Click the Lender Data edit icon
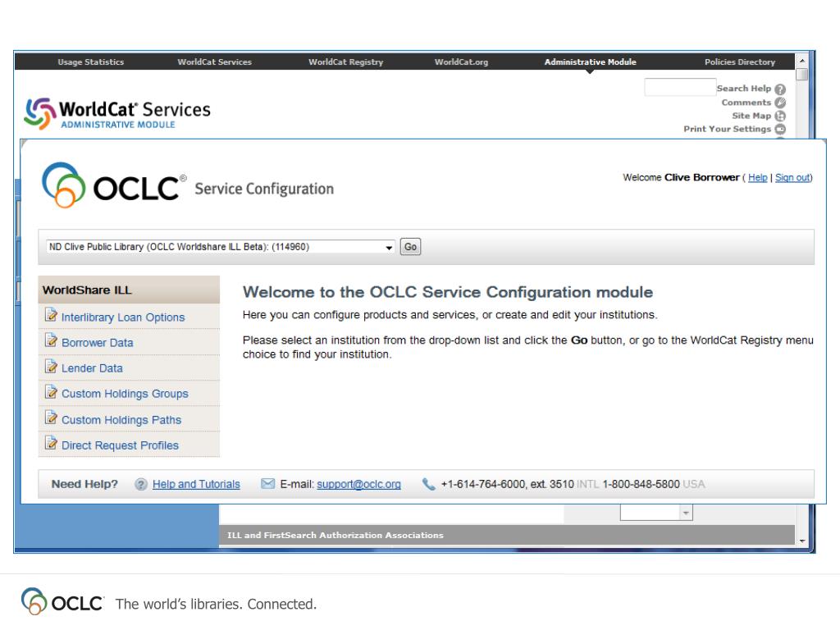 click(51, 366)
